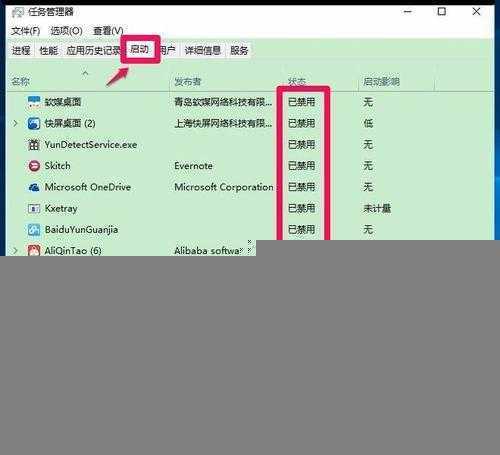Image resolution: width=500 pixels, height=455 pixels.
Task: Click the Task Manager title bar icon
Action: pos(17,12)
